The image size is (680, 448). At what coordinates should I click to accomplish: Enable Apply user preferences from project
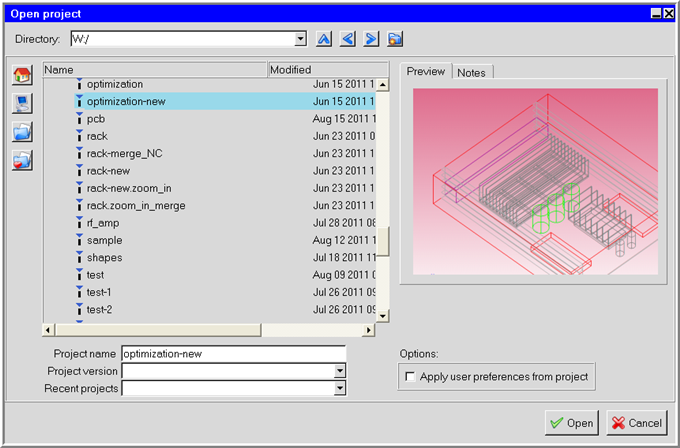410,376
